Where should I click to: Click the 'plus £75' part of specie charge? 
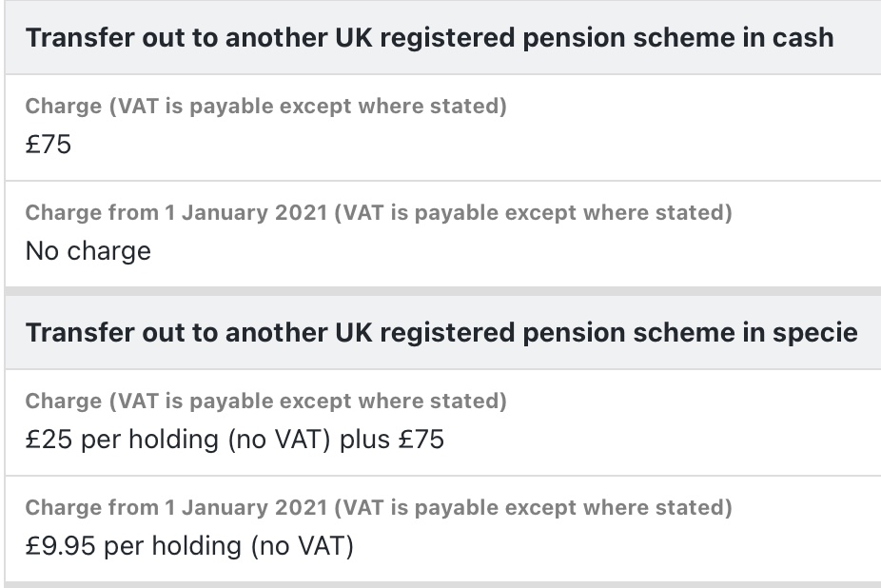coord(392,440)
